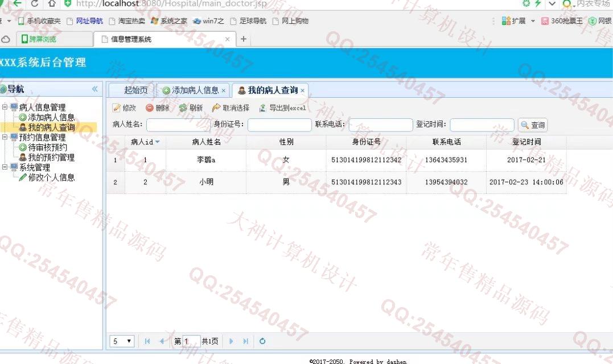Switch to the 添加病人信息 tab

(x=195, y=90)
